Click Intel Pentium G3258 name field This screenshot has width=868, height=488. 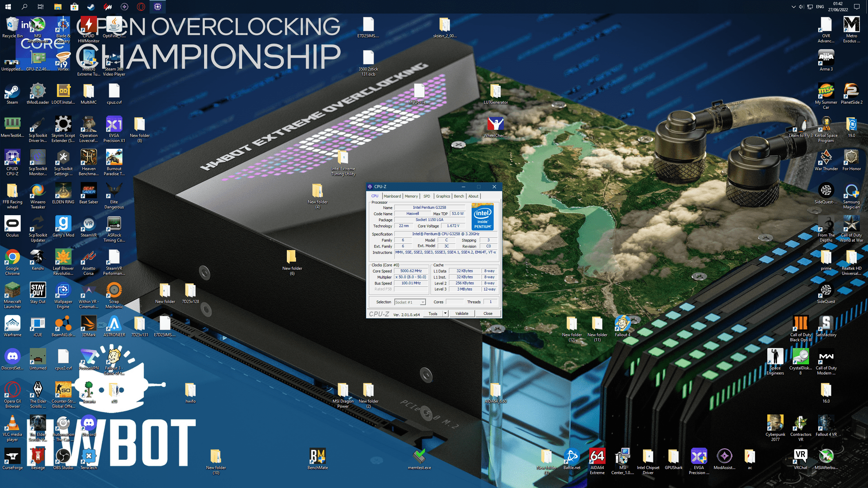pyautogui.click(x=429, y=207)
